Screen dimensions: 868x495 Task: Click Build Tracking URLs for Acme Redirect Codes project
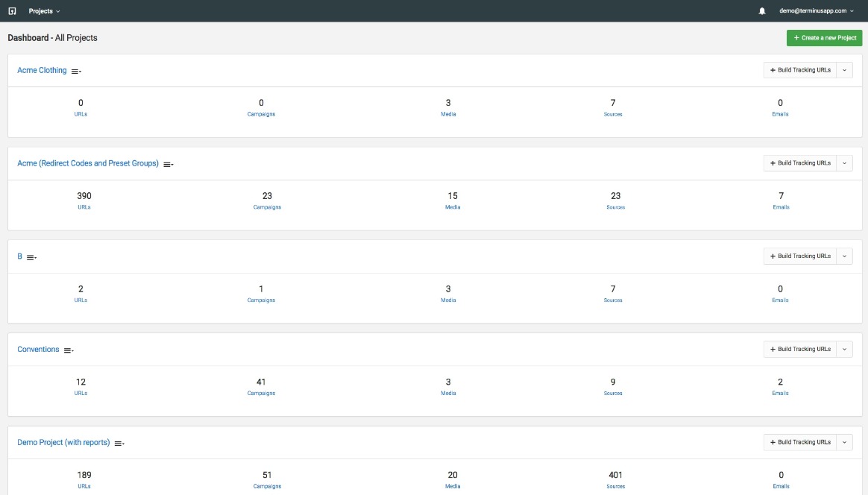(800, 163)
